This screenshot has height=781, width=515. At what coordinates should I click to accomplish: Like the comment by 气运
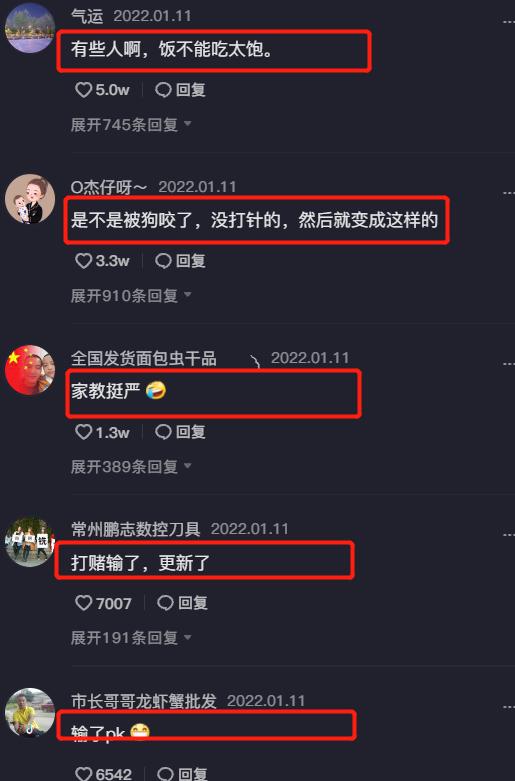(x=83, y=90)
